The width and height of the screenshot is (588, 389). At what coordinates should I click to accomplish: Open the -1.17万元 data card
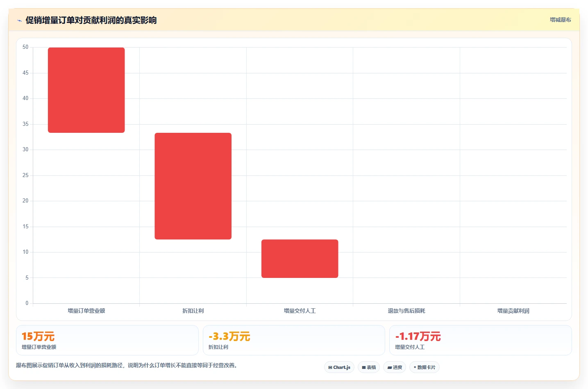click(x=480, y=340)
